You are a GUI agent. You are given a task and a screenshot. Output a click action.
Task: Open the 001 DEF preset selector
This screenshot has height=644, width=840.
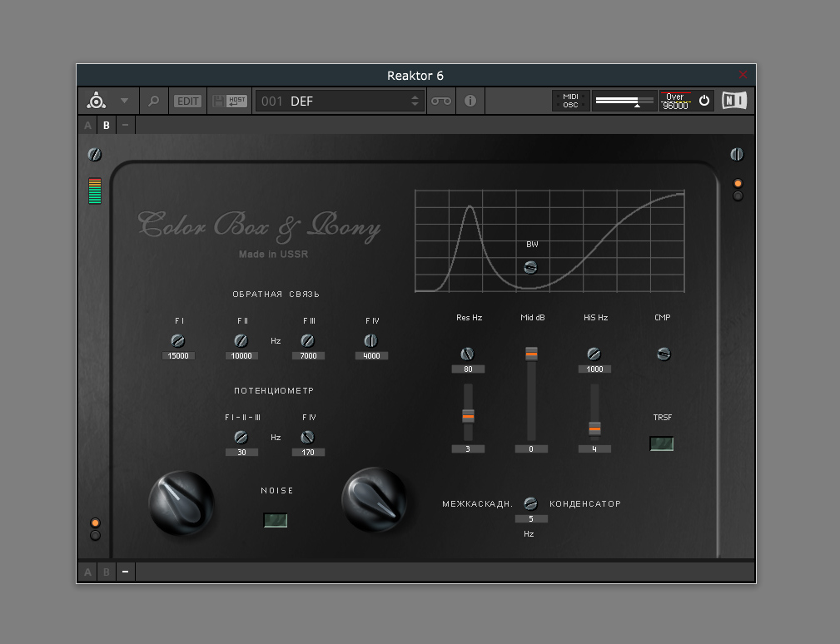pos(333,101)
